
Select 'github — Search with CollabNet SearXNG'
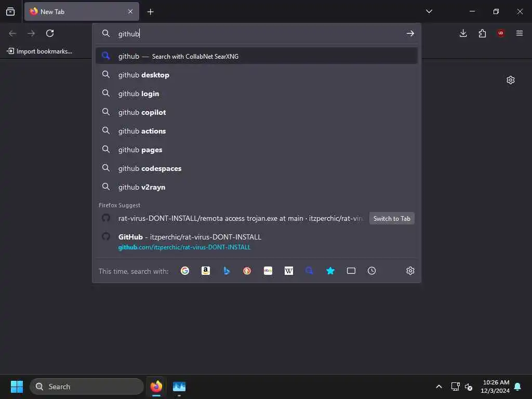[x=257, y=56]
